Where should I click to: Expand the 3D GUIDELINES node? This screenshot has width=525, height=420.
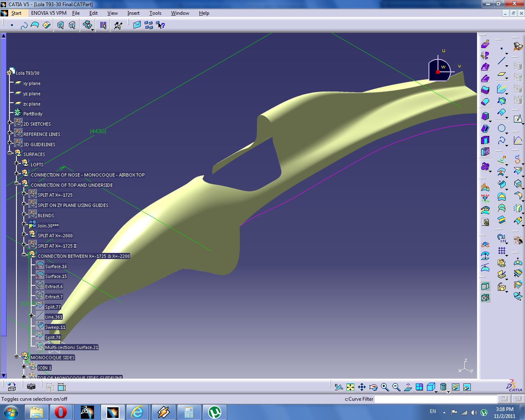point(10,143)
